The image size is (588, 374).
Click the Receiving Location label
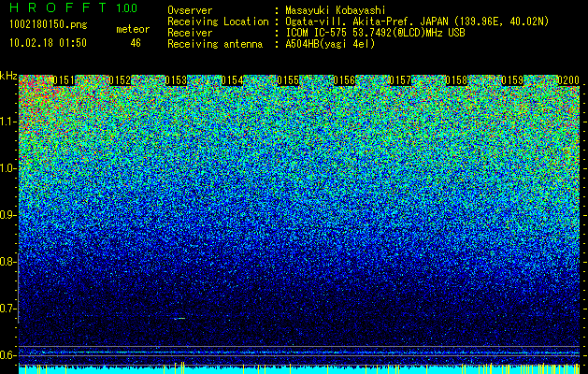(218, 22)
